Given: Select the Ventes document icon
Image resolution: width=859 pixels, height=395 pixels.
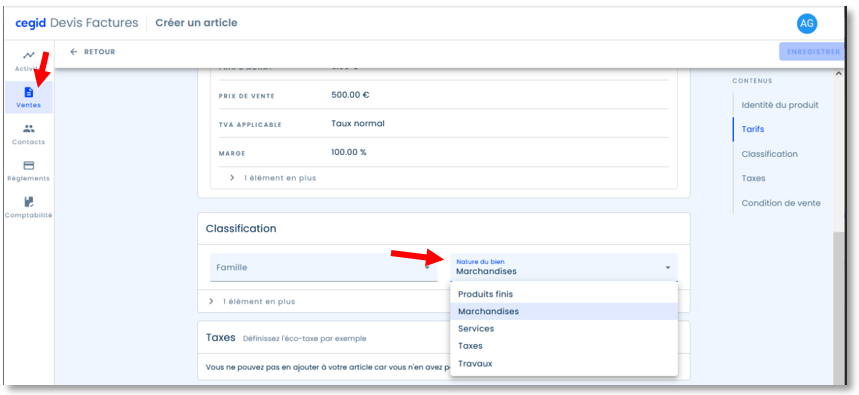Looking at the screenshot, I should 29,92.
